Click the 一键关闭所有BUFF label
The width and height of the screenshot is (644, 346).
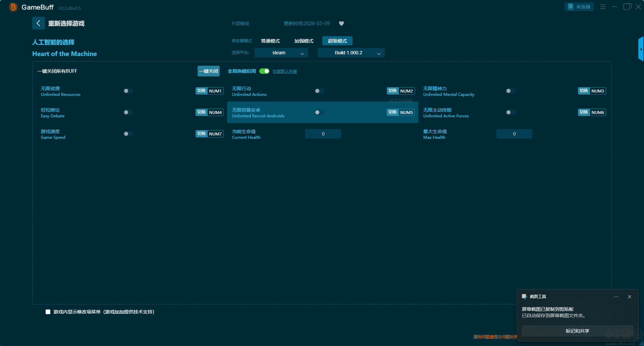pyautogui.click(x=57, y=71)
